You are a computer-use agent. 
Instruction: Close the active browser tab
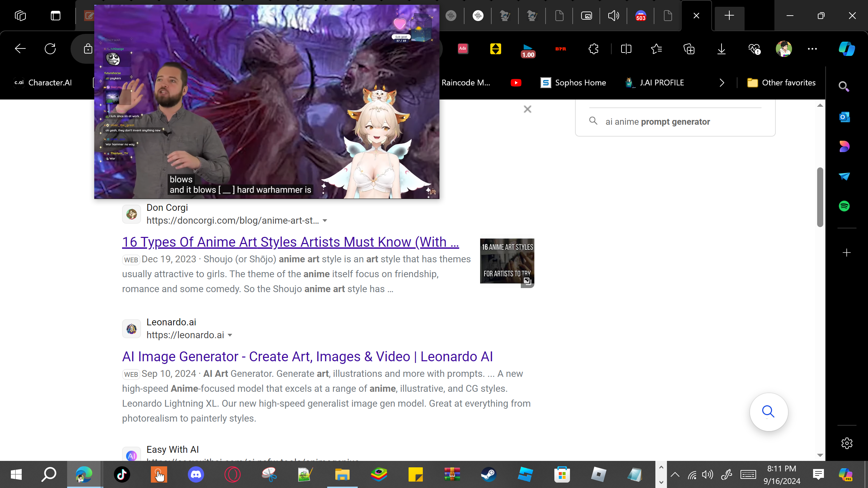(696, 16)
